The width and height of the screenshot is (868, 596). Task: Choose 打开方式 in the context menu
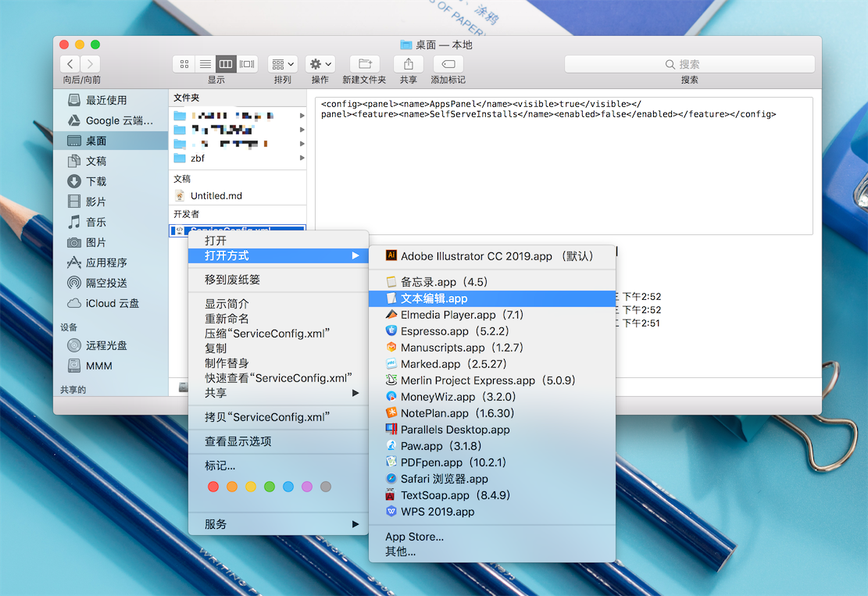(278, 255)
